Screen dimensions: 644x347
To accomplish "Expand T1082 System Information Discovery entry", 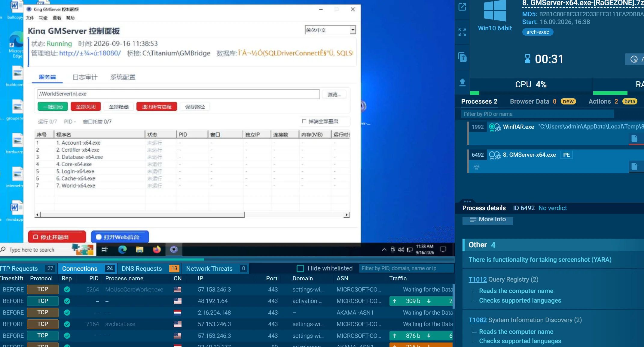I will pos(477,320).
